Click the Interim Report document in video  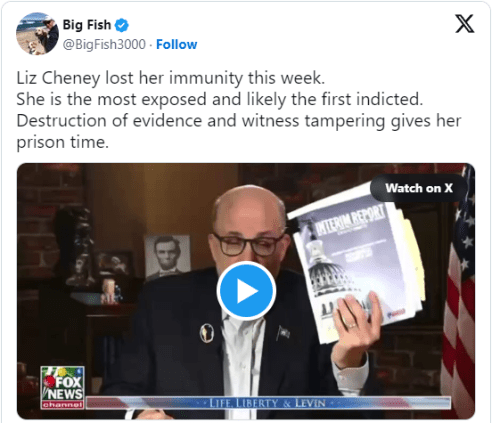coord(357,263)
